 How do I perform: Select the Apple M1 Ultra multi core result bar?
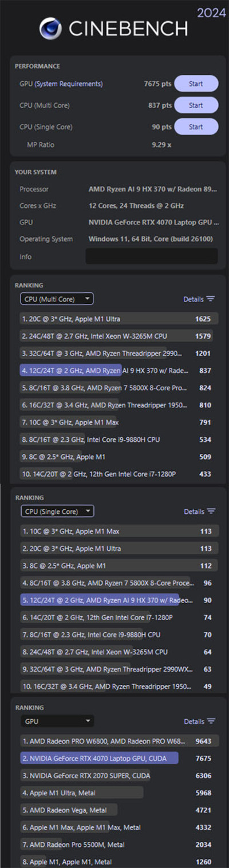coord(119,319)
